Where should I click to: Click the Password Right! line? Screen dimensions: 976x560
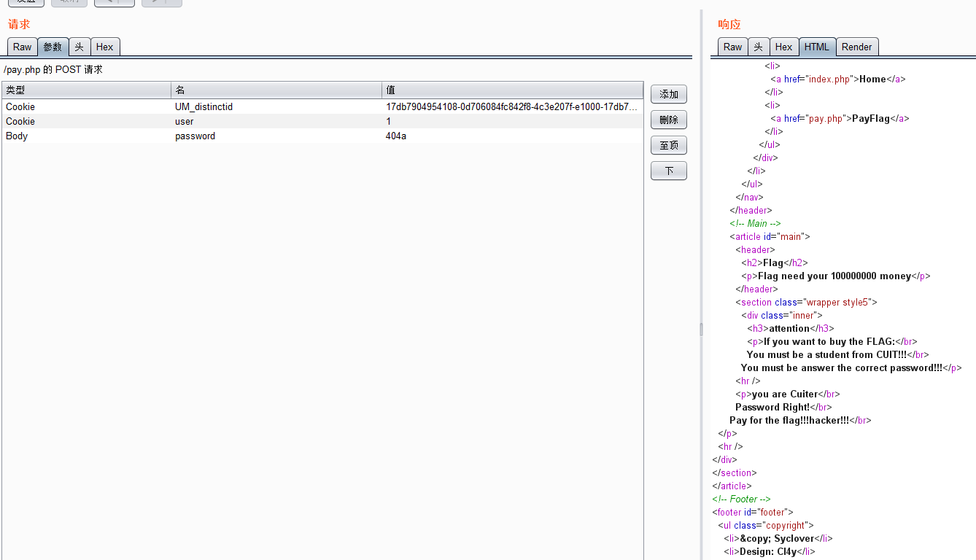click(x=772, y=407)
